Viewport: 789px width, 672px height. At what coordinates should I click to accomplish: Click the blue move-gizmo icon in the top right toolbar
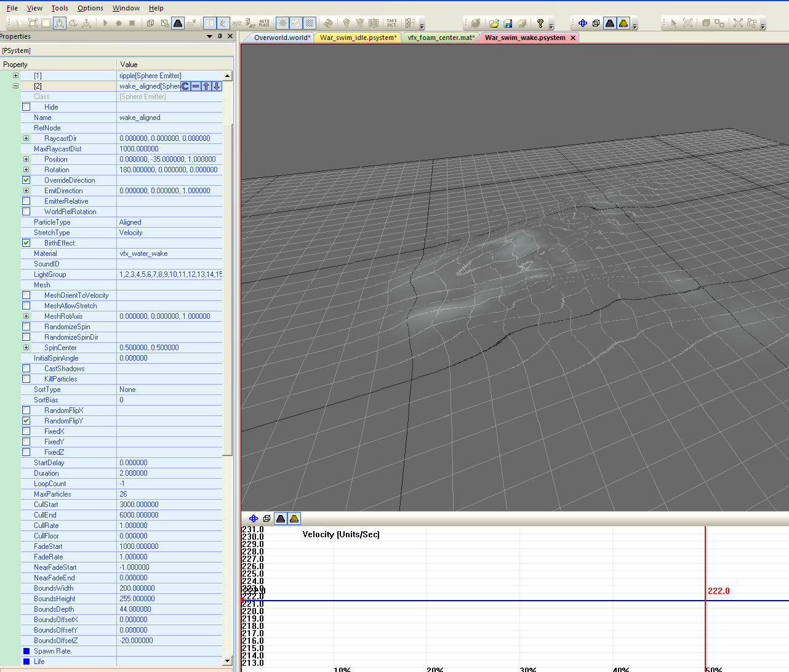coord(583,23)
